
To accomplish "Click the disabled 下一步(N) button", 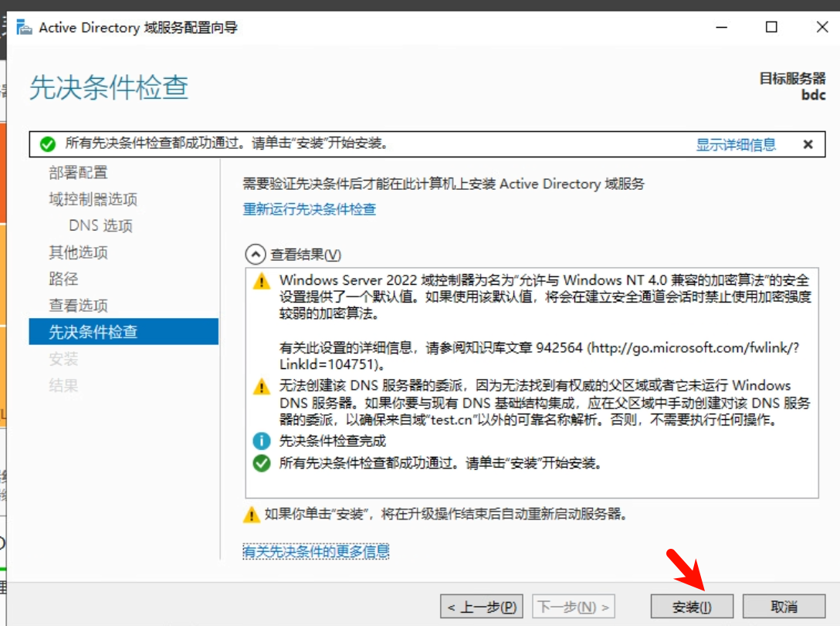I will point(573,607).
